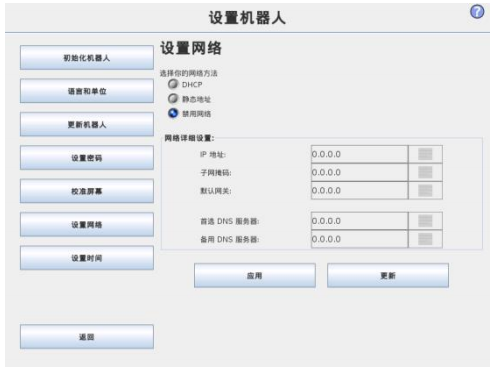The height and width of the screenshot is (371, 496).
Task: Open the help question mark icon
Action: pyautogui.click(x=477, y=12)
